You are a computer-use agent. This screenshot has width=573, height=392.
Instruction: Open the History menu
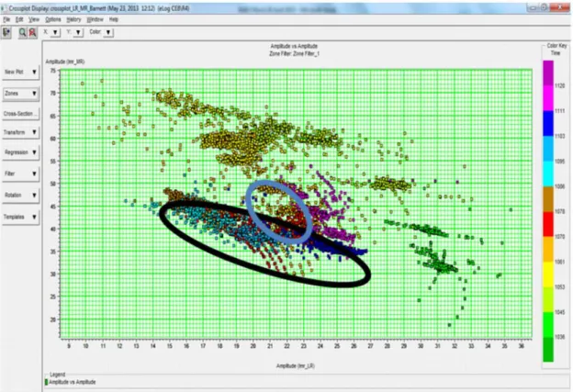73,19
